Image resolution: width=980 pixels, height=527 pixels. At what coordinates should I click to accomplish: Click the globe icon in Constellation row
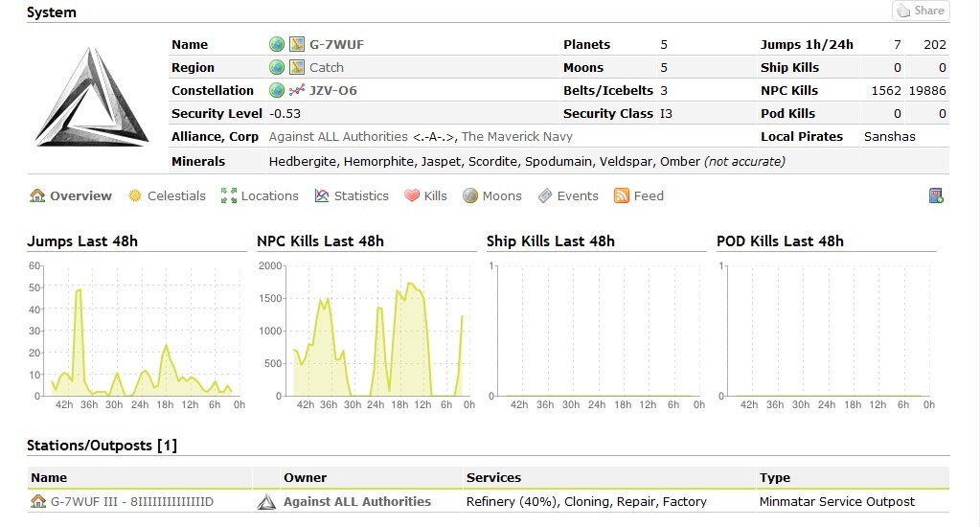(277, 90)
